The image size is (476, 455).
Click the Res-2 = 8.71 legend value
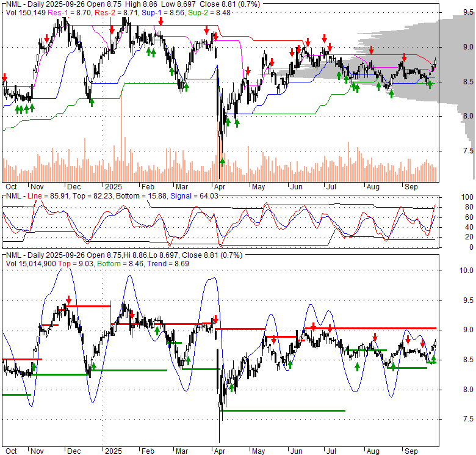pyautogui.click(x=117, y=13)
